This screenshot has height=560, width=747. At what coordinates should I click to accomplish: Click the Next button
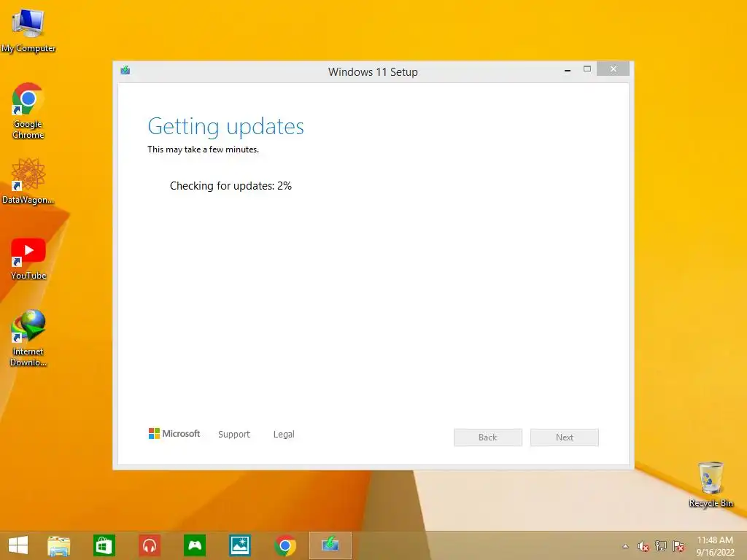point(565,437)
